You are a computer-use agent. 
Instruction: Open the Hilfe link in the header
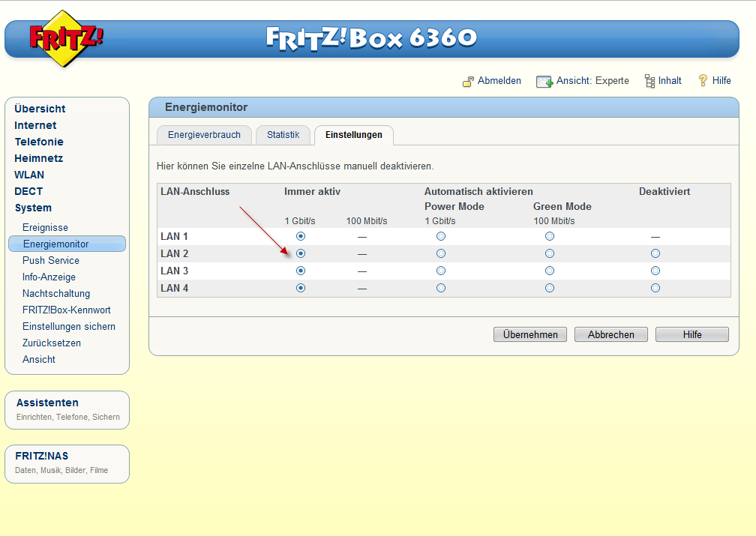(x=721, y=81)
